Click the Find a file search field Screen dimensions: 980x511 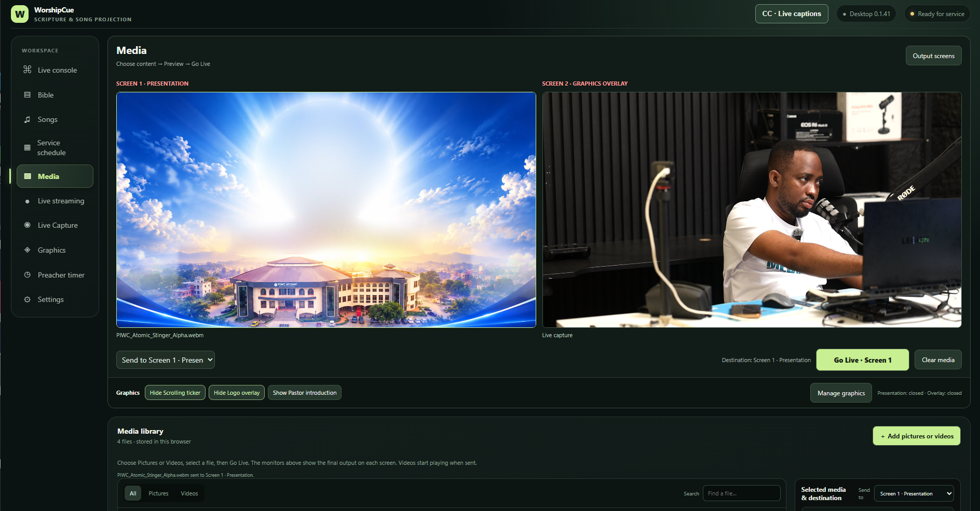pyautogui.click(x=741, y=493)
